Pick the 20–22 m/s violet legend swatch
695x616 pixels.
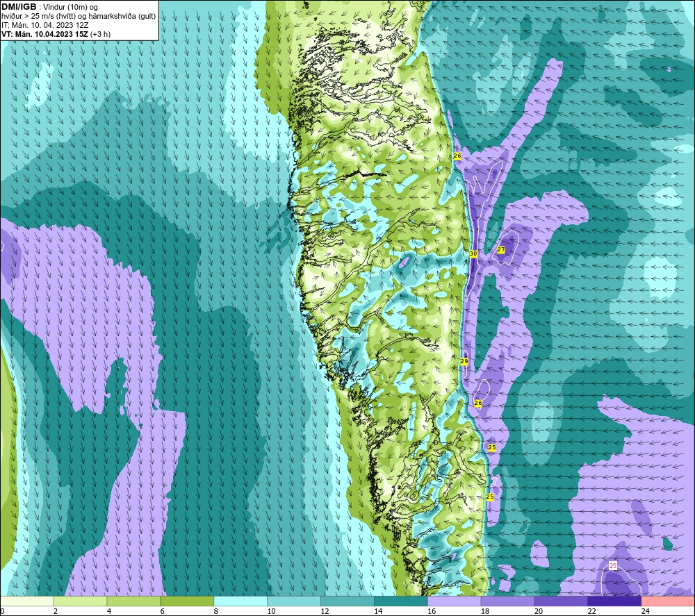point(561,601)
